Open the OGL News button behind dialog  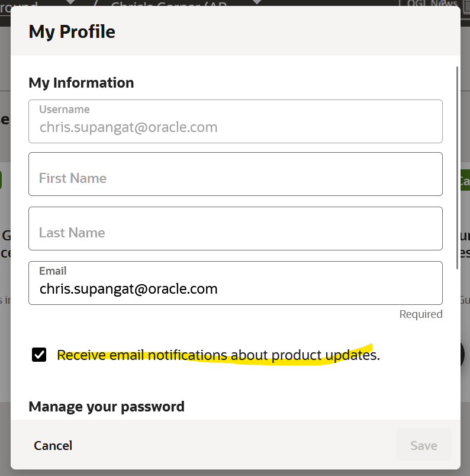(x=432, y=4)
